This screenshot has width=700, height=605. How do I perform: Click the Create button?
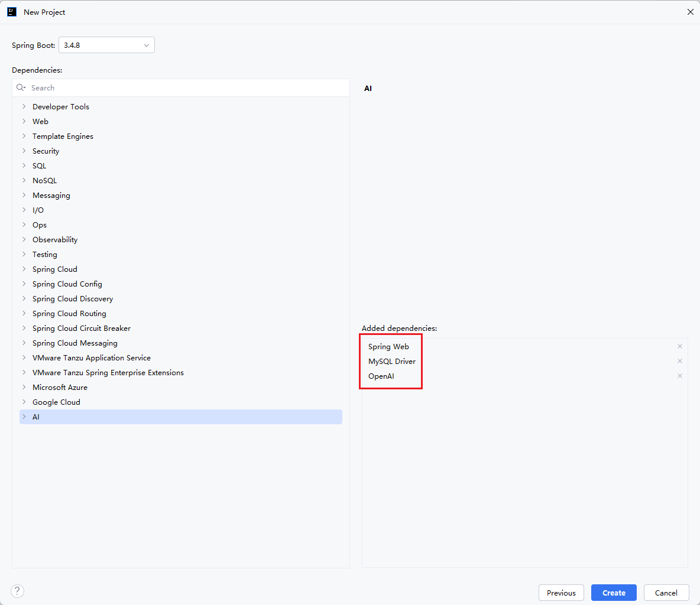614,593
